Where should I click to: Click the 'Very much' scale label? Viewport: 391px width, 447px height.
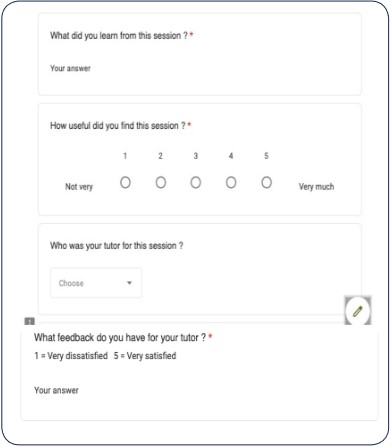pyautogui.click(x=316, y=187)
